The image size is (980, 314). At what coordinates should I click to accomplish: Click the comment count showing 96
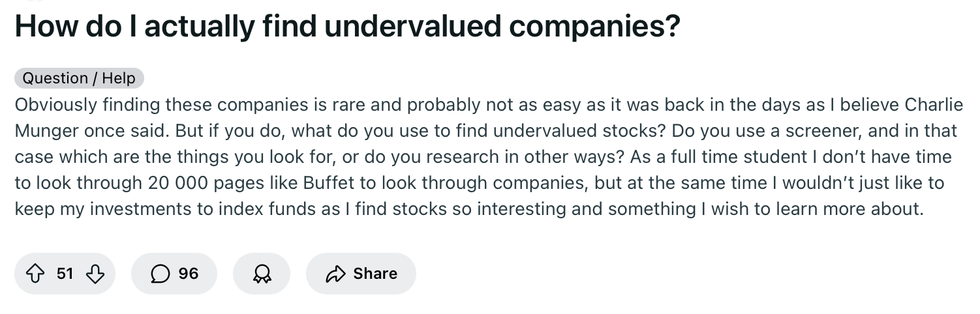(189, 274)
